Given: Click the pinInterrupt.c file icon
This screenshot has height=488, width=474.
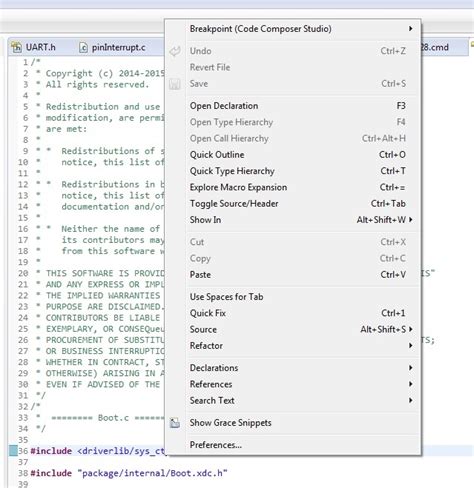Looking at the screenshot, I should [83, 48].
